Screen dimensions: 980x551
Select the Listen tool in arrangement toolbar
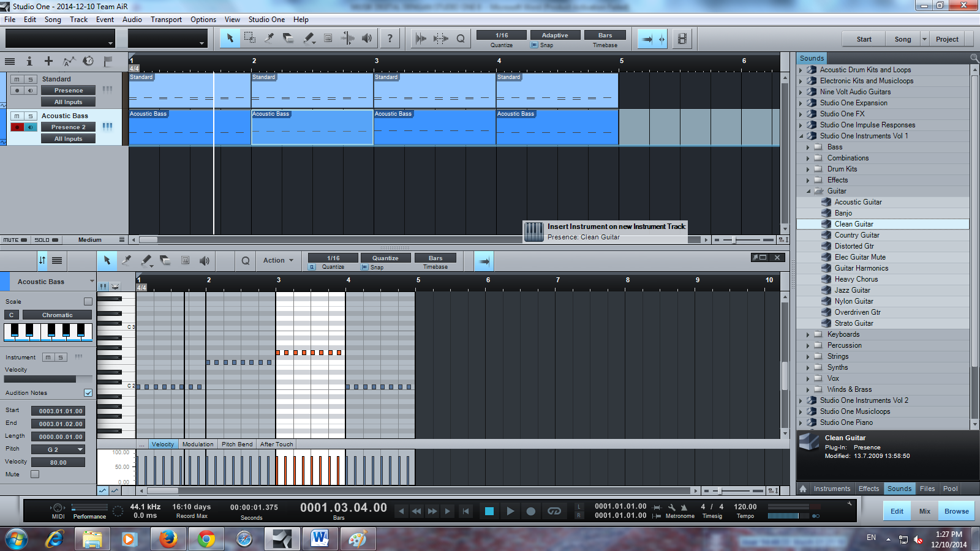(367, 38)
